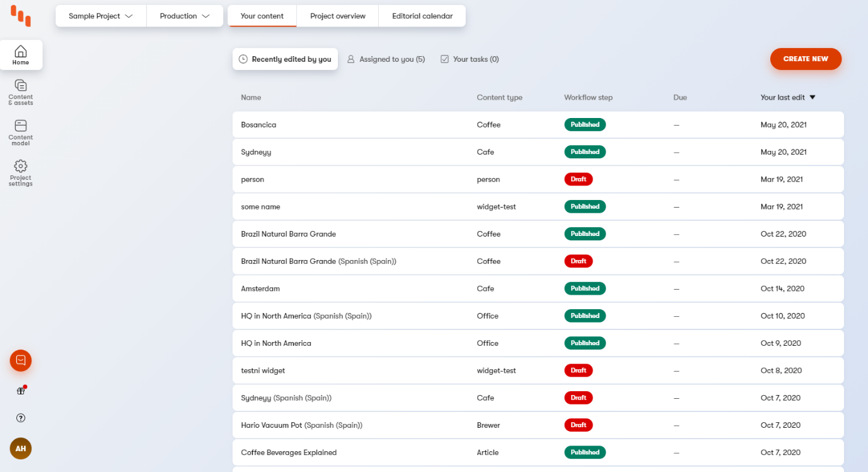Select the Assigned to you (5) filter
Viewport: 868px width, 472px height.
pos(386,59)
